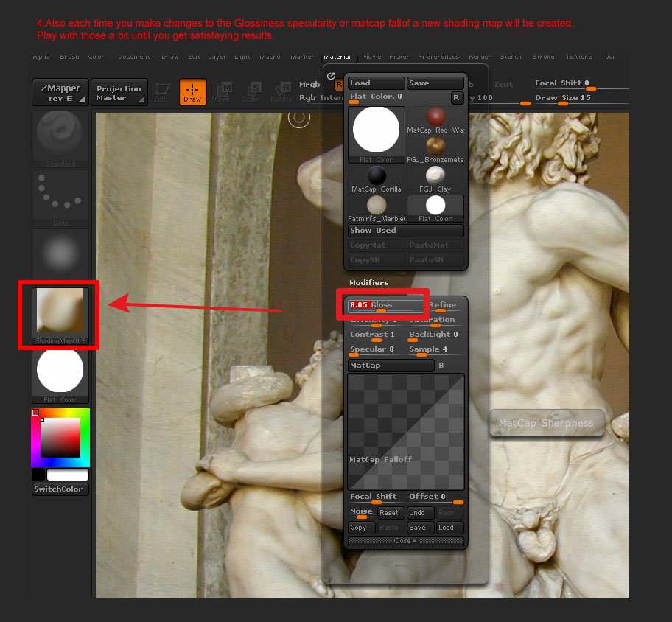Adjust the Sample slider
This screenshot has width=672, height=622.
[435, 350]
